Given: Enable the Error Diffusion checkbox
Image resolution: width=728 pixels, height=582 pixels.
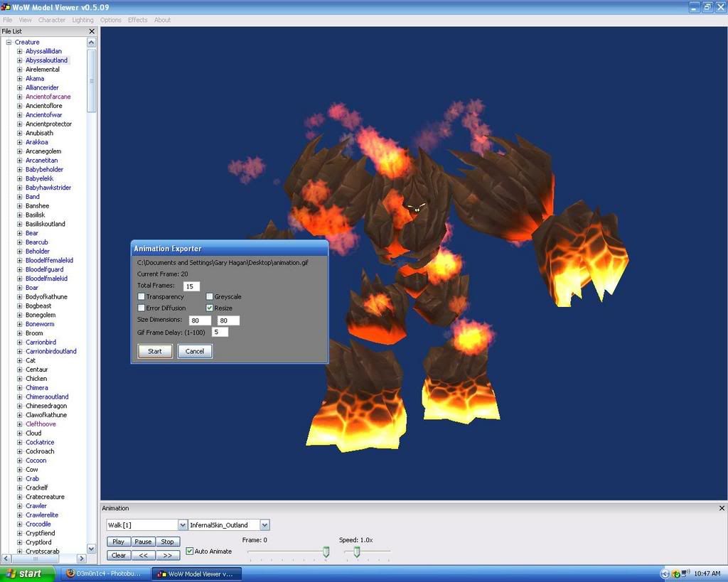Looking at the screenshot, I should (x=141, y=308).
